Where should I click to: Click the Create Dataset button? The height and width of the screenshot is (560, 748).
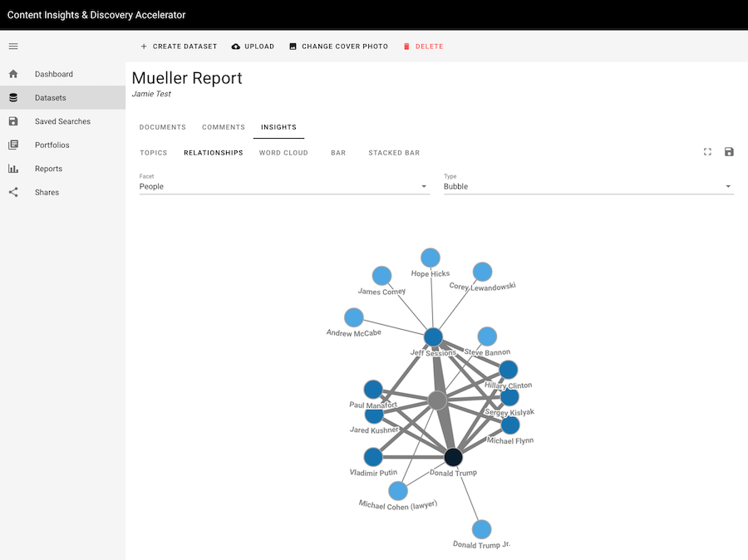click(179, 47)
